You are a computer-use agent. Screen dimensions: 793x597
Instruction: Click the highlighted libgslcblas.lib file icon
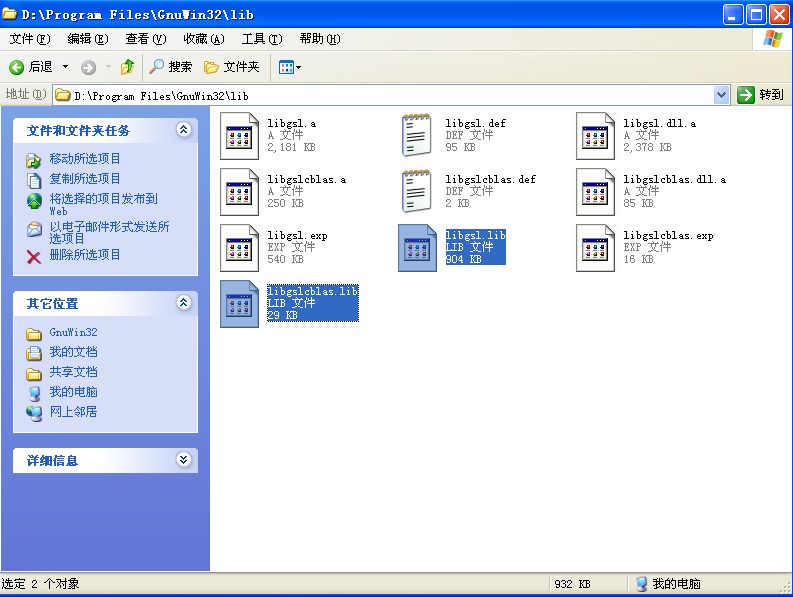coord(239,304)
